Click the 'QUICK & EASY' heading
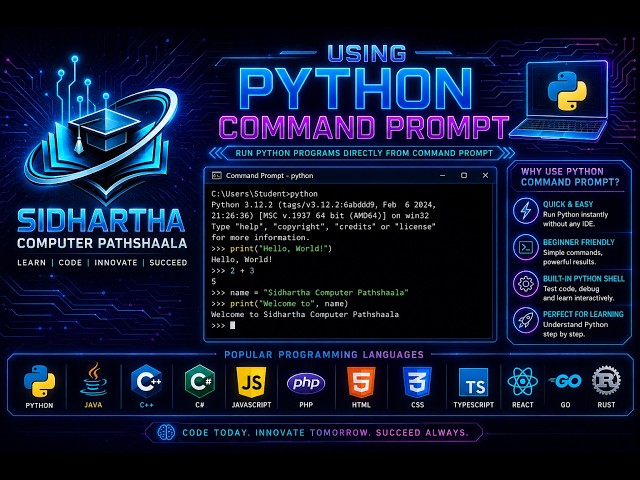This screenshot has width=640, height=480. [568, 204]
